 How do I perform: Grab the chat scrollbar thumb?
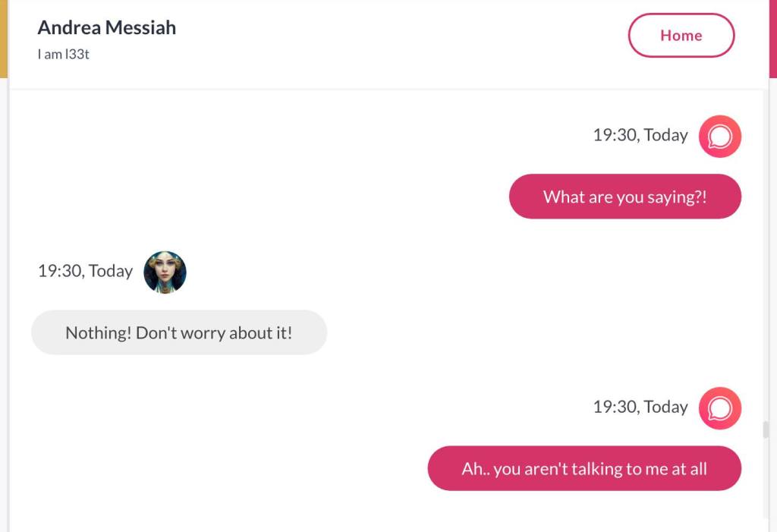766,430
